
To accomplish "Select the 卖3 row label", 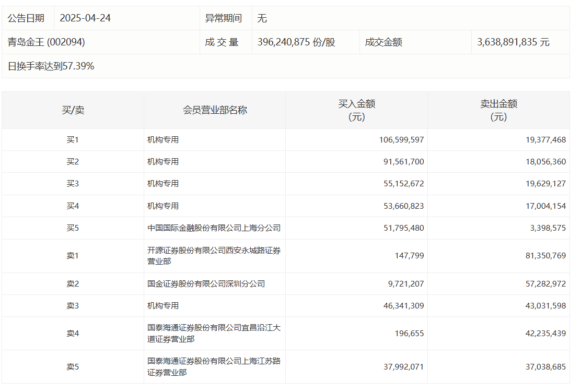I will [73, 306].
